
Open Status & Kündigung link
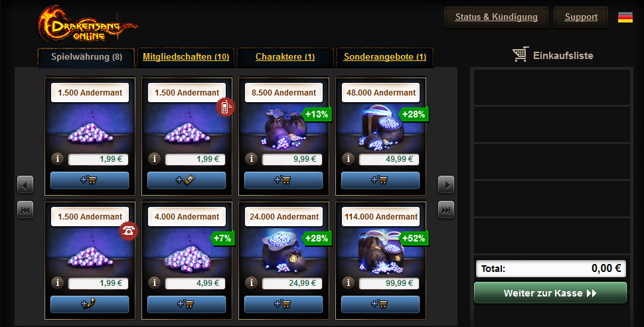point(496,17)
